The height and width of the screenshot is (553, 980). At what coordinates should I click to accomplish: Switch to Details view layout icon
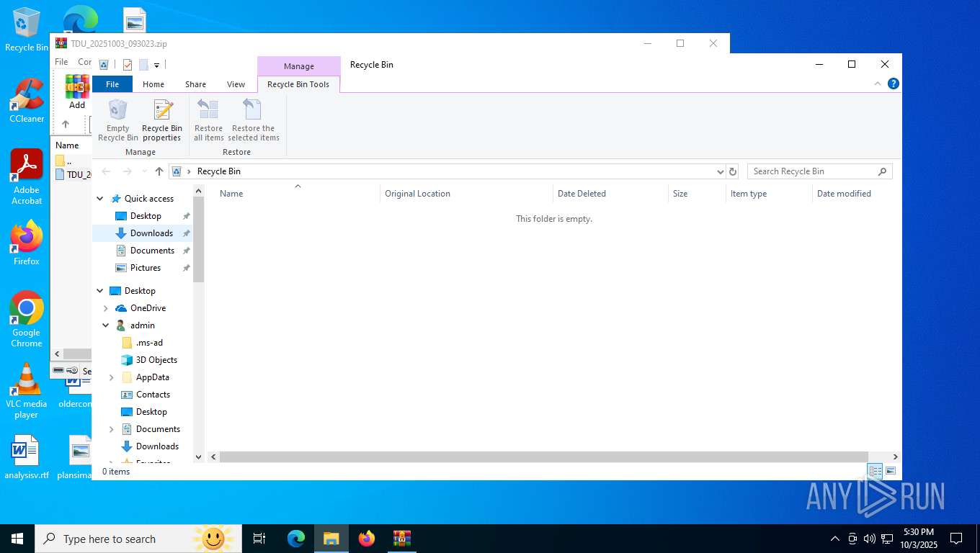pos(875,471)
